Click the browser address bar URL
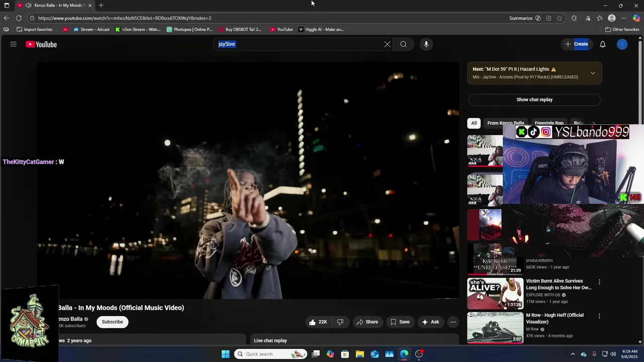644x362 pixels. (125, 18)
